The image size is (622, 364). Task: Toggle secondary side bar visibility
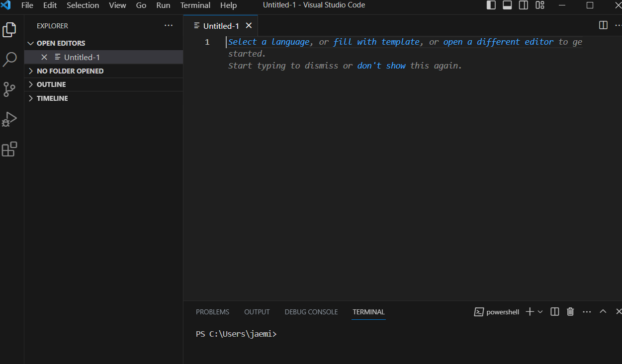point(524,5)
